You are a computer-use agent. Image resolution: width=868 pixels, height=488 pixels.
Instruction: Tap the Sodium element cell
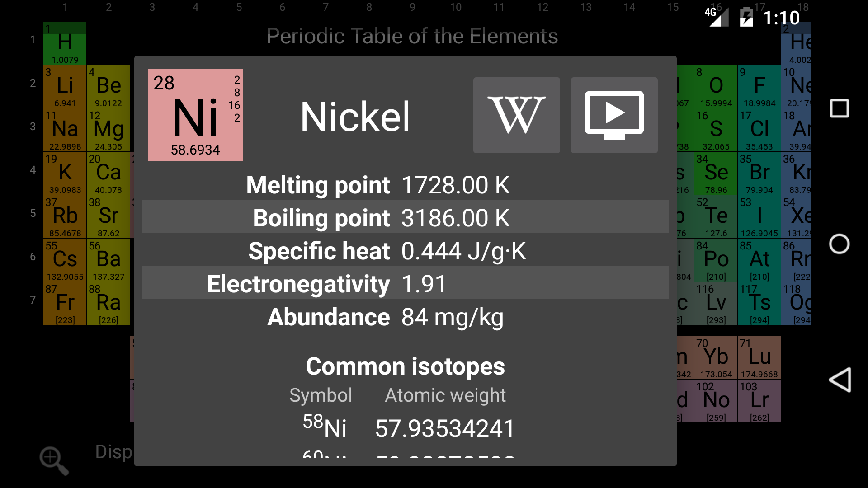pos(65,130)
